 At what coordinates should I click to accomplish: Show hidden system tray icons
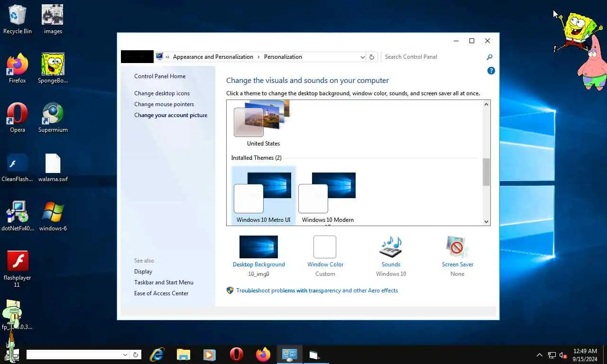tap(540, 355)
